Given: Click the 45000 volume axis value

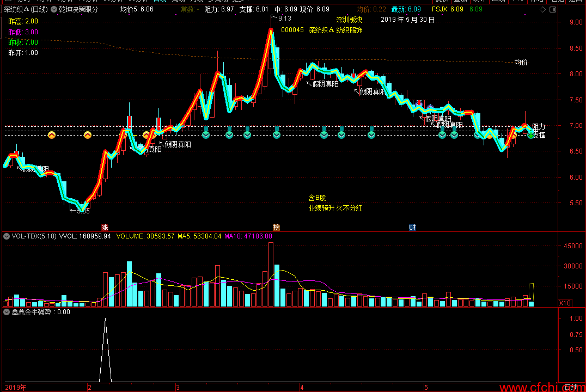Looking at the screenshot, I should (x=573, y=246).
